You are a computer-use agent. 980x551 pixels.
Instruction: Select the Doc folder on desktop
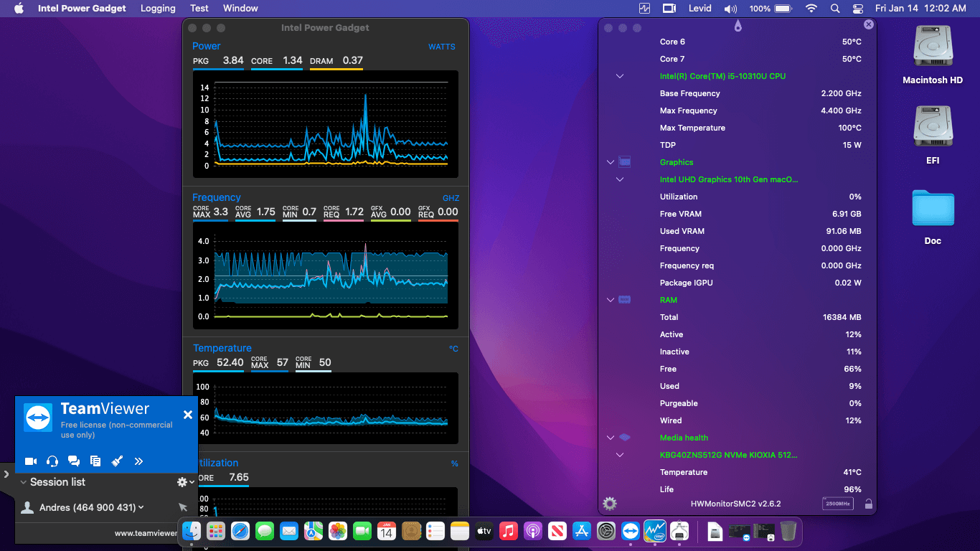tap(933, 217)
